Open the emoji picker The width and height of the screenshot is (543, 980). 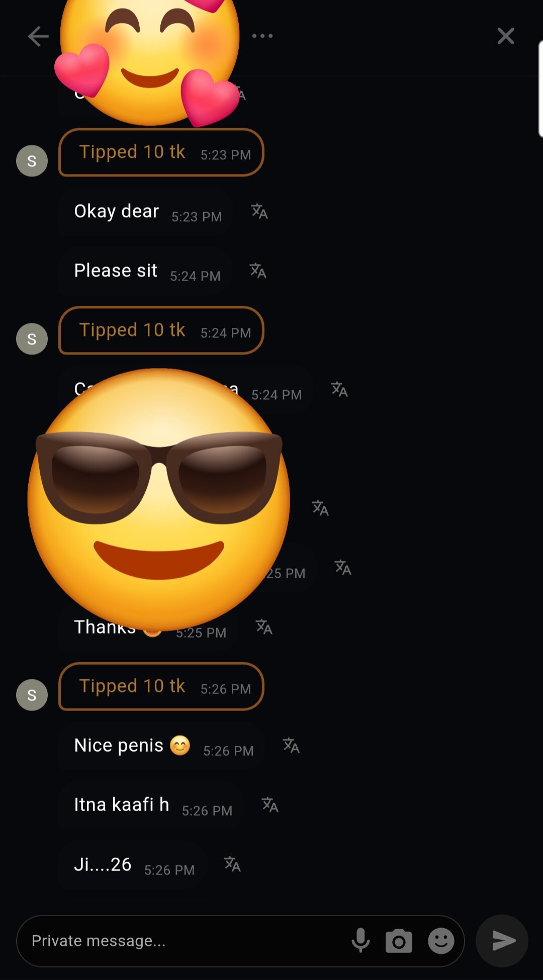click(x=441, y=941)
